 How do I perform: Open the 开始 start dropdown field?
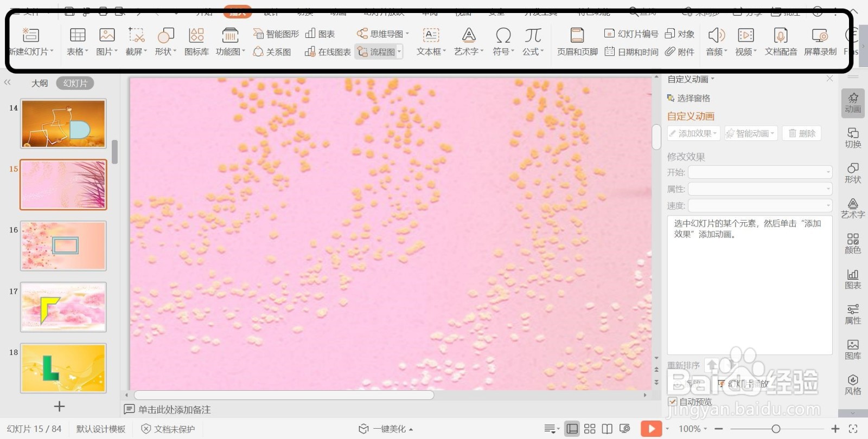[x=760, y=172]
